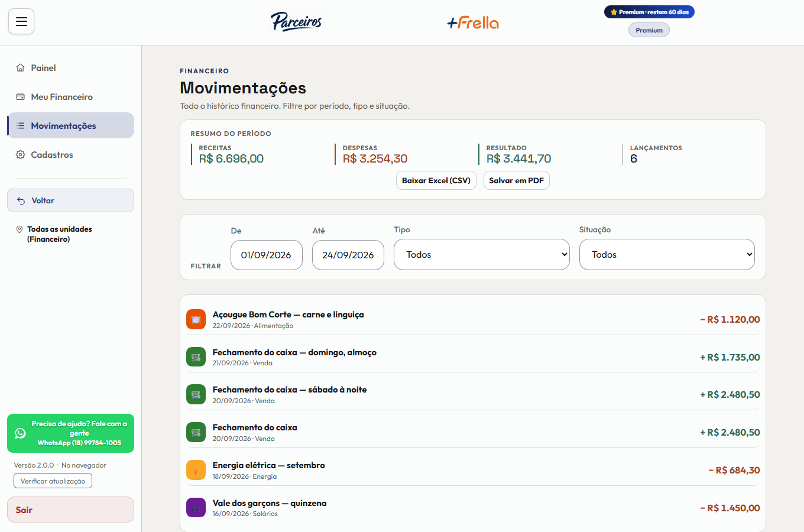Screen dimensions: 804x532
Task: Click Baixar Excel (CSV) button
Action: point(436,181)
